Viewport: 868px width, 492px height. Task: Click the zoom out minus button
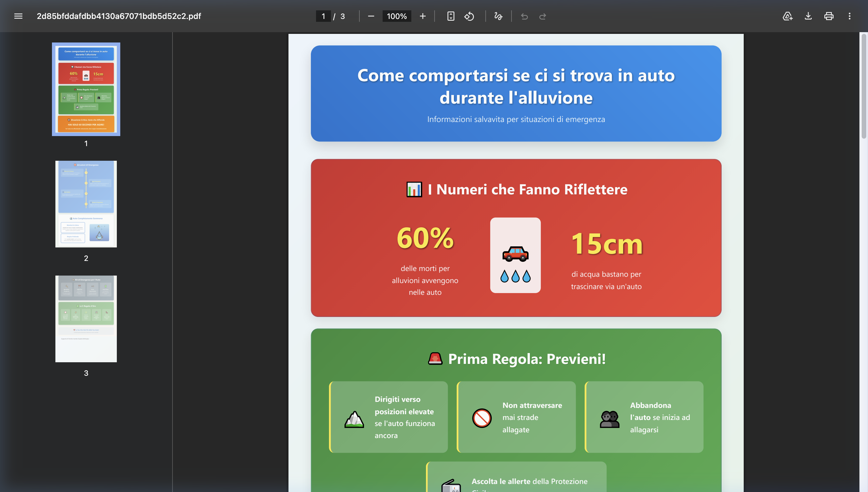[x=371, y=16]
